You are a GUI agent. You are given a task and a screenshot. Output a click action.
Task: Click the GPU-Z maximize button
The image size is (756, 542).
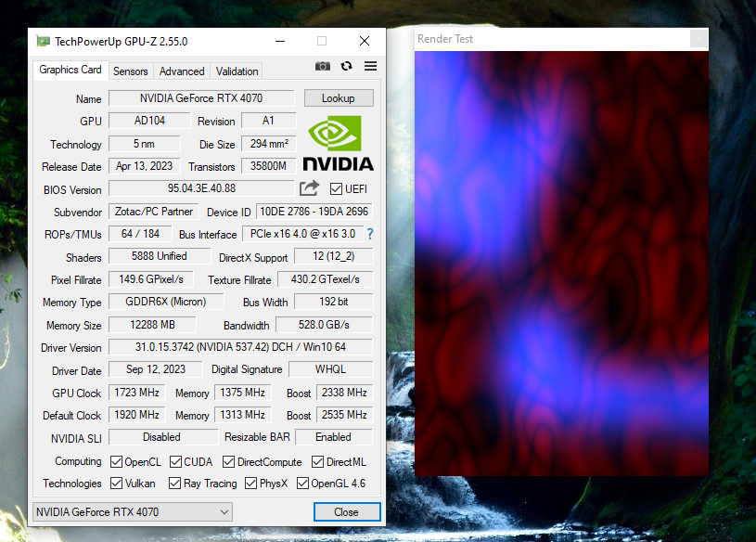coord(322,41)
